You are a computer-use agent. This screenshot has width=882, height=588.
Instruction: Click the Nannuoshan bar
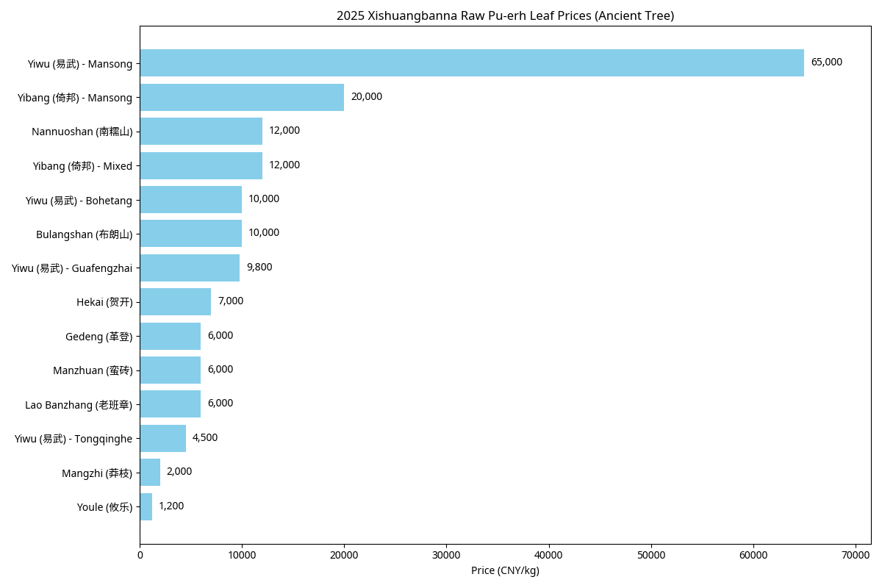(201, 131)
